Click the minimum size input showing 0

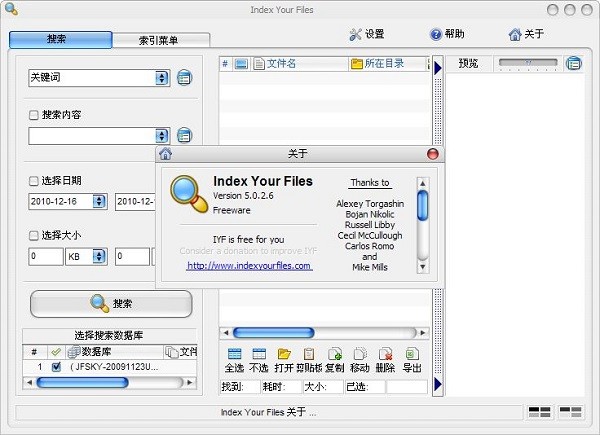tap(46, 256)
